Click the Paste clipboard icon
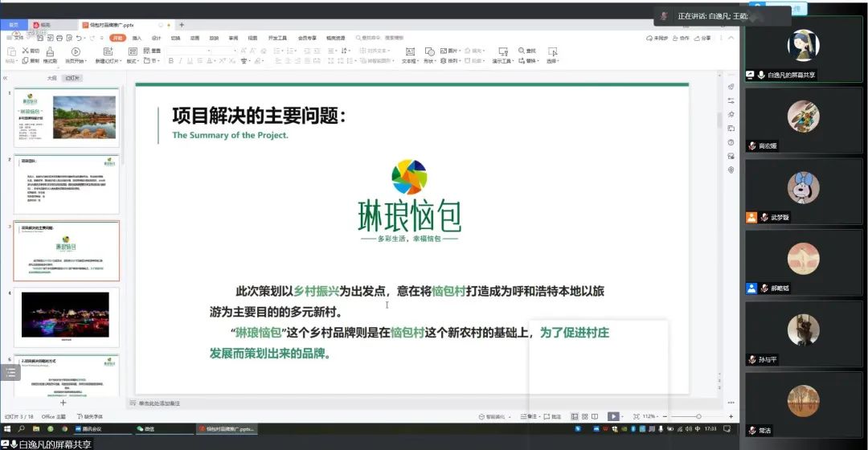The height and width of the screenshot is (450, 868). click(11, 51)
